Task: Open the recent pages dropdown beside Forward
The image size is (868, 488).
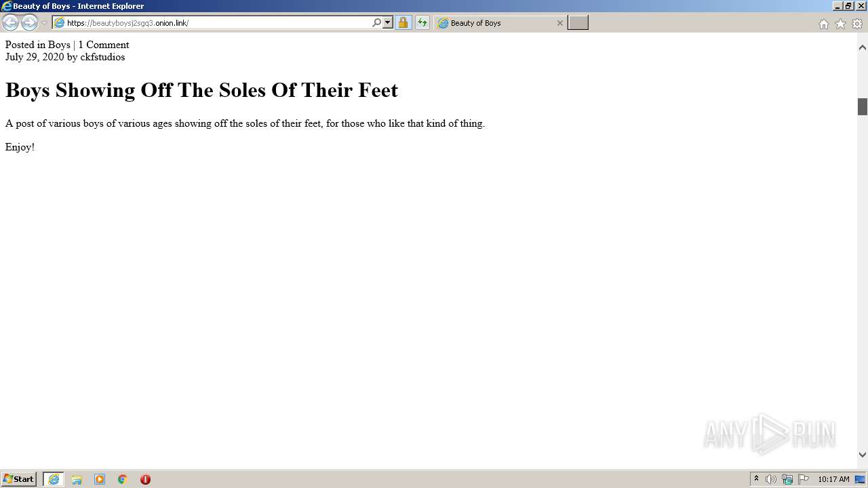Action: pyautogui.click(x=44, y=23)
